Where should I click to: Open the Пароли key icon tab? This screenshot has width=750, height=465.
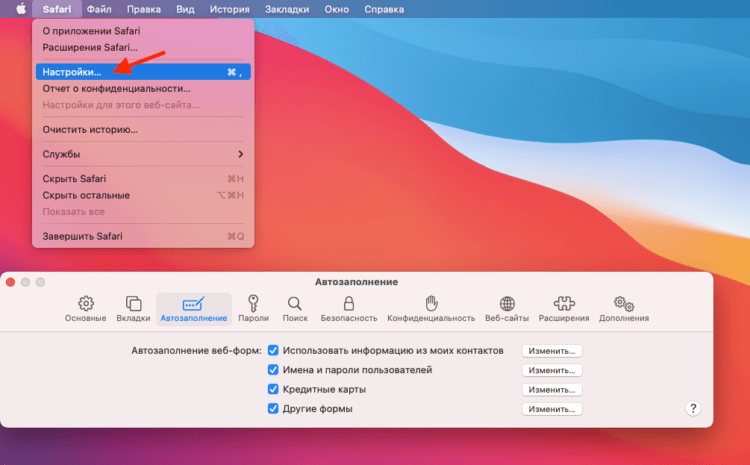tap(254, 309)
